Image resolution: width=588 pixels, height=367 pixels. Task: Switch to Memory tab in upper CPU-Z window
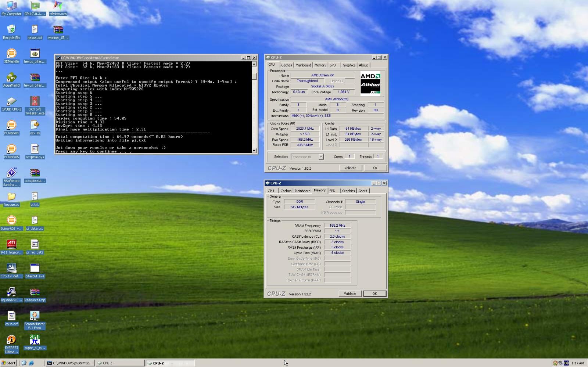320,65
